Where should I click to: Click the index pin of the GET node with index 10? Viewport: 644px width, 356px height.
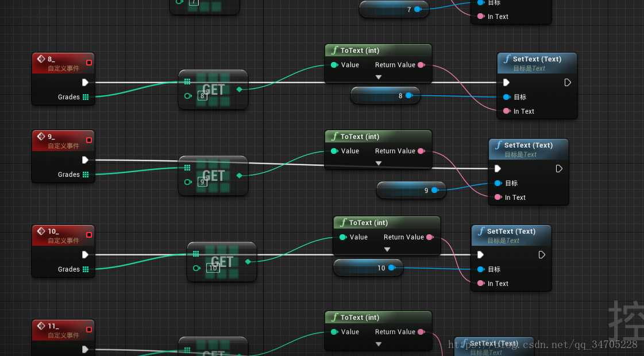pyautogui.click(x=196, y=268)
